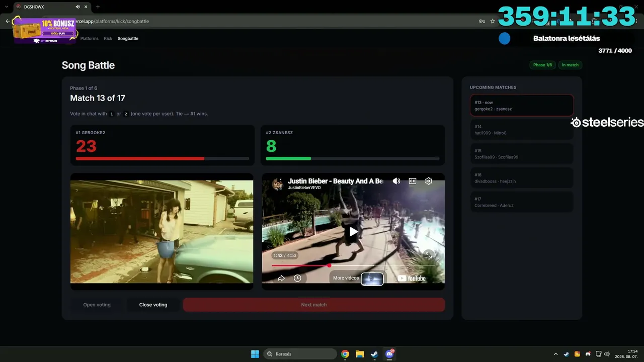This screenshot has height=362, width=644.
Task: Mute the DGSHOWX tab audio icon
Action: pyautogui.click(x=77, y=7)
